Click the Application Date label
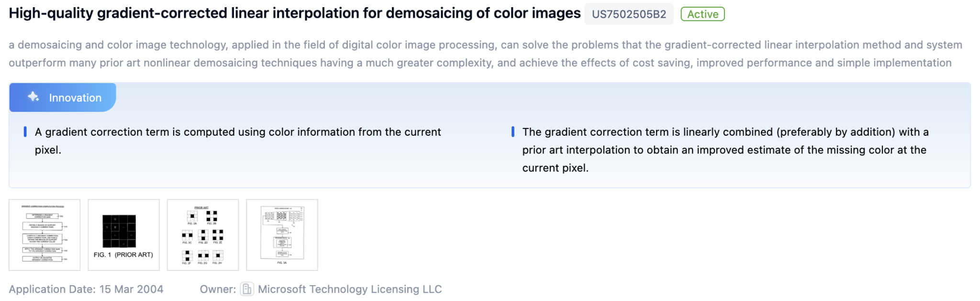The height and width of the screenshot is (301, 980). (x=53, y=289)
